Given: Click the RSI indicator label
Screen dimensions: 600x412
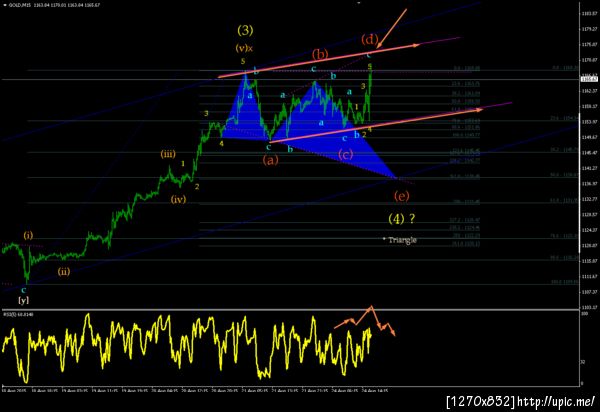Looking at the screenshot, I should pos(18,314).
